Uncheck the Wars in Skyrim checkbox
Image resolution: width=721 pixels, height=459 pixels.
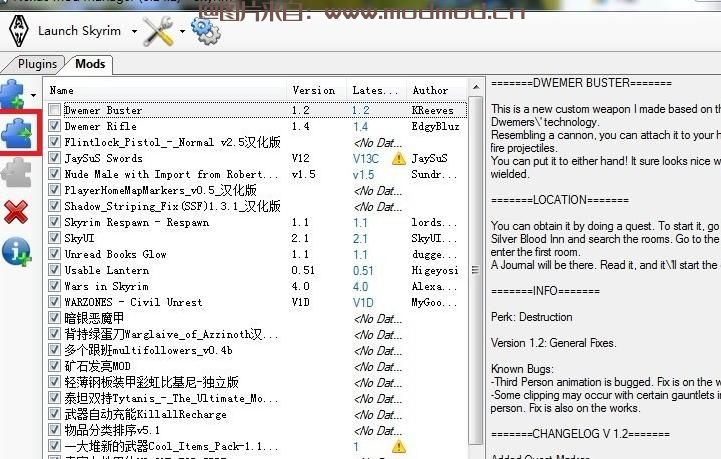click(54, 286)
